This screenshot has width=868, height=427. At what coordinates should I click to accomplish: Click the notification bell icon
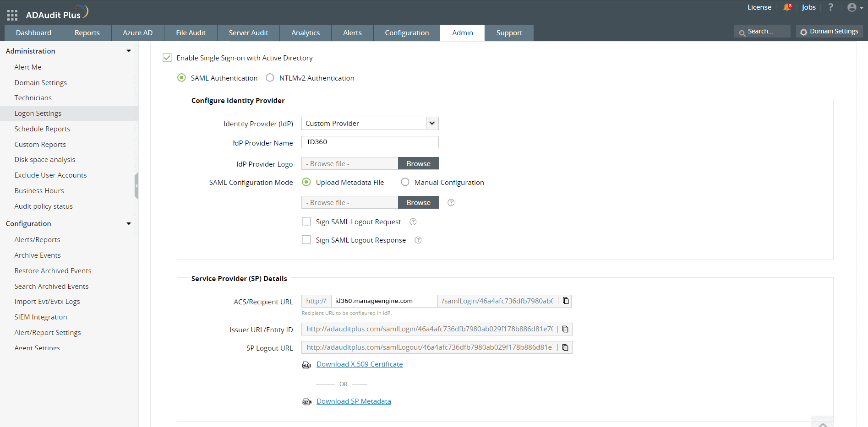click(x=787, y=7)
